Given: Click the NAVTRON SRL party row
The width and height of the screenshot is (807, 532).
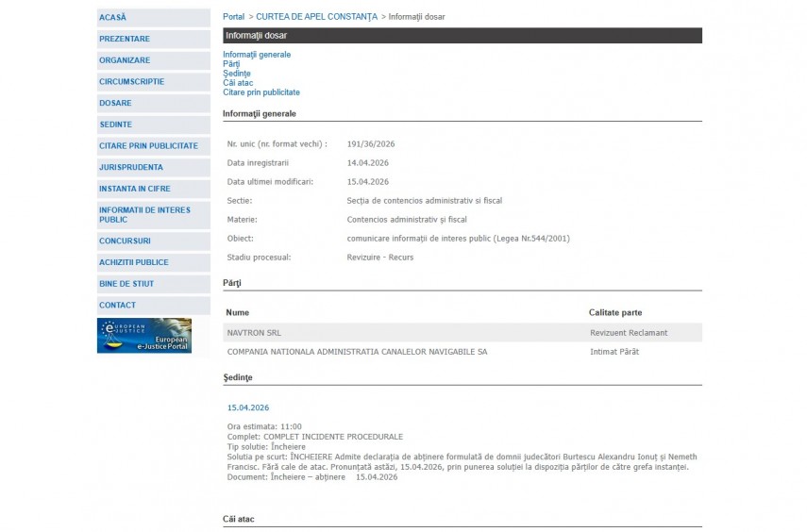Looking at the screenshot, I should [x=255, y=333].
